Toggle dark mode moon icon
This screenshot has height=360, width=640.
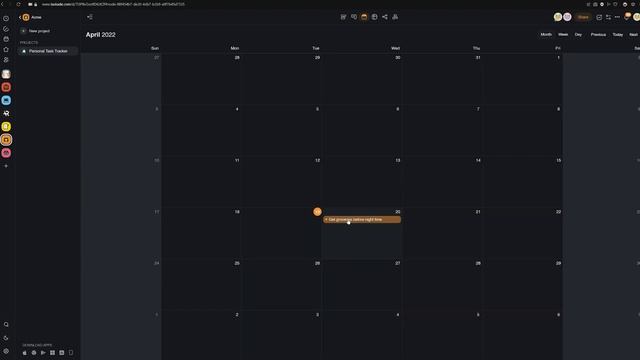tap(6, 338)
